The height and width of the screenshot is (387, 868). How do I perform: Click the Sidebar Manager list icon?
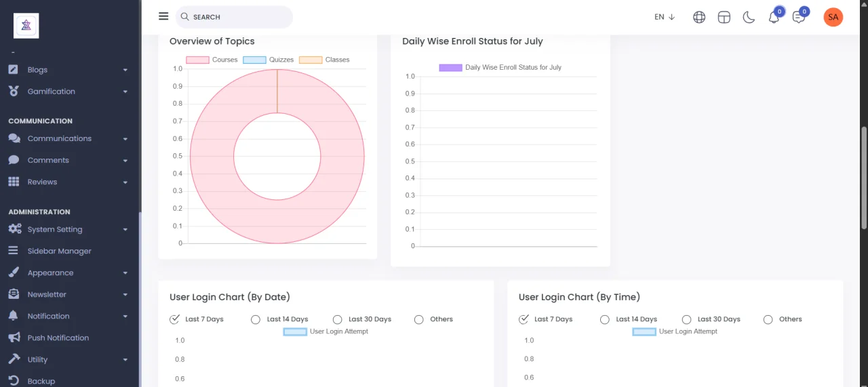[14, 251]
